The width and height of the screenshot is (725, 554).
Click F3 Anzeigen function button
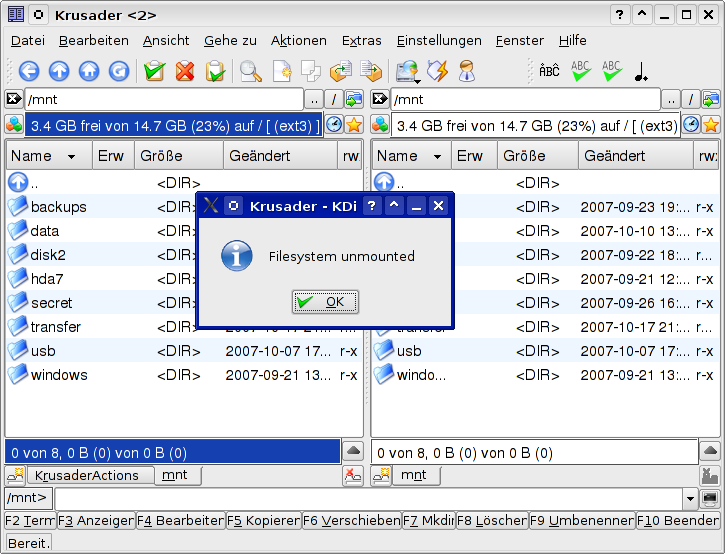(x=96, y=521)
